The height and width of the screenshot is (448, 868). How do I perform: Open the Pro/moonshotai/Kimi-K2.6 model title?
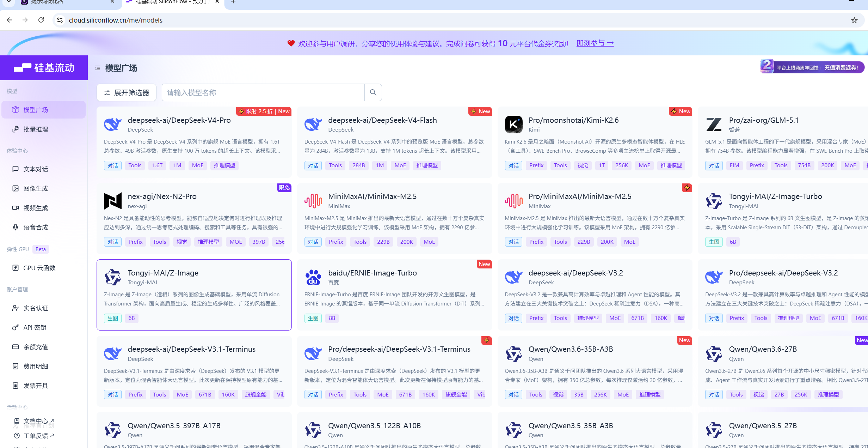click(573, 120)
